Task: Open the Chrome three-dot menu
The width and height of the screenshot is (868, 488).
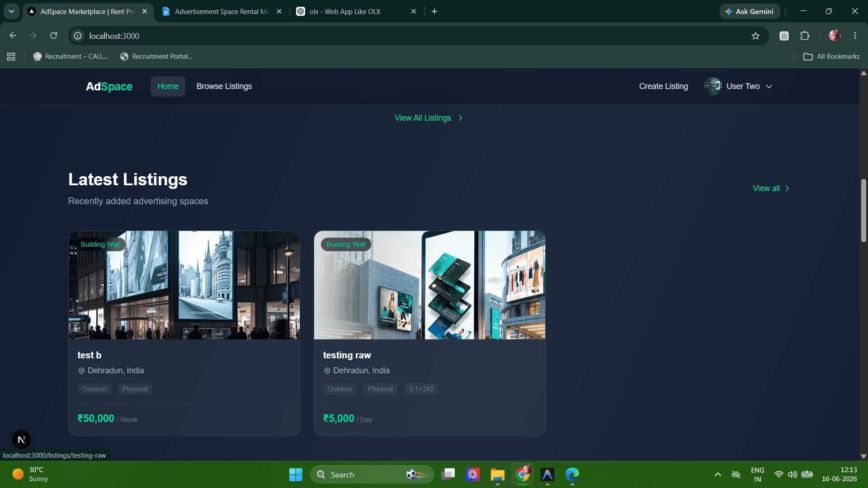Action: 855,36
